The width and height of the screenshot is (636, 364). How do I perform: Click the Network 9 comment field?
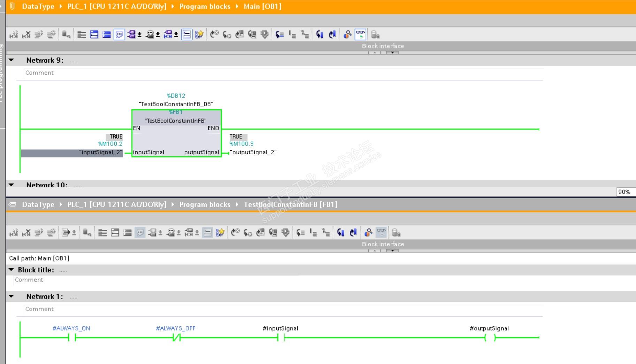point(283,73)
